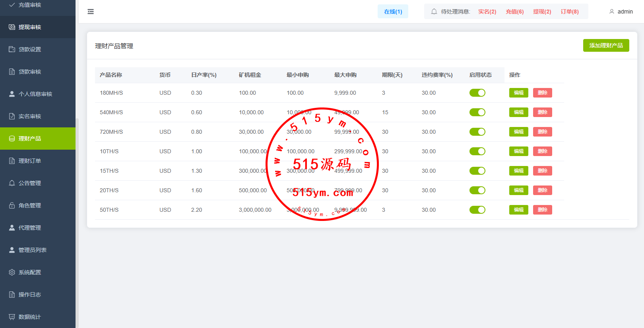Toggle the sidebar collapse hamburger icon
The image size is (644, 328).
[91, 12]
